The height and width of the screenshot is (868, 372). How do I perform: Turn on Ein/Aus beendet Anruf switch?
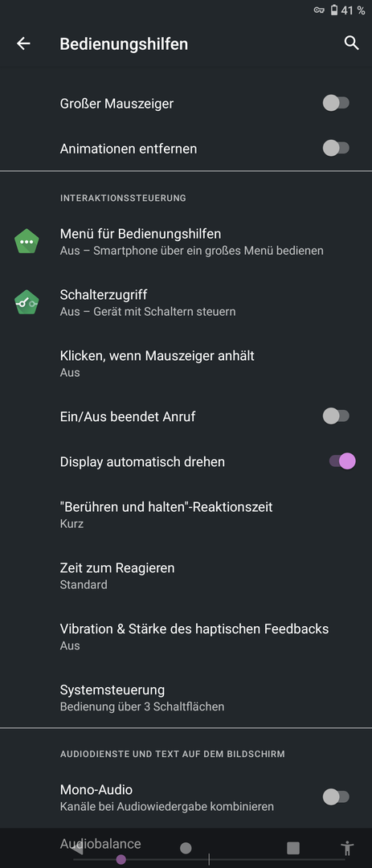(x=336, y=416)
